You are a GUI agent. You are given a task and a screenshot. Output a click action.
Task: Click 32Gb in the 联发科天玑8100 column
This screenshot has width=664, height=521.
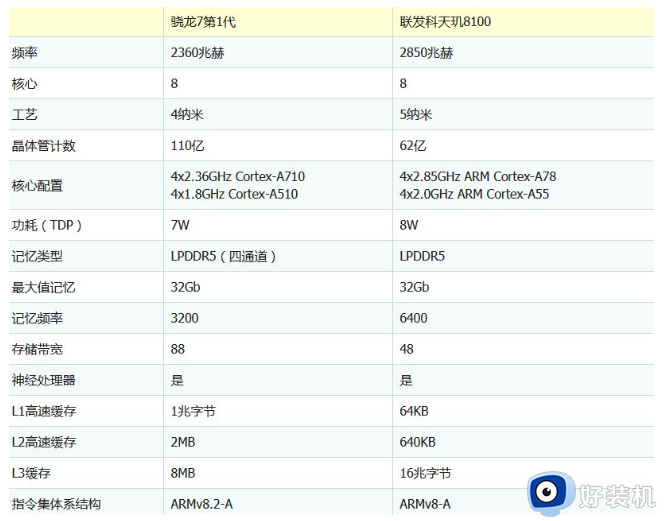point(414,287)
